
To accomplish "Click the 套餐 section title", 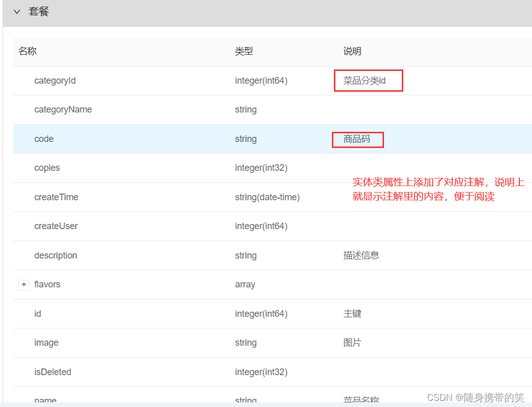I will pos(39,12).
